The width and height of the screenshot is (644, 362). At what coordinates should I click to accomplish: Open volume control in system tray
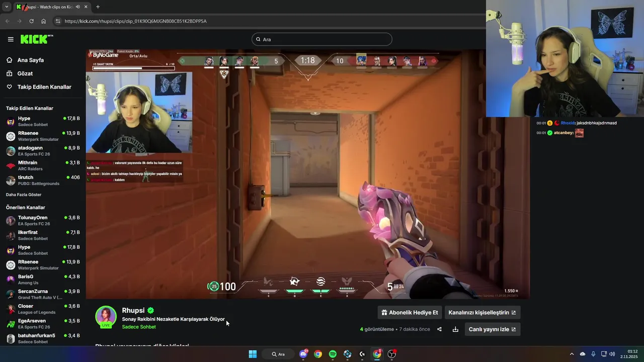[612, 354]
